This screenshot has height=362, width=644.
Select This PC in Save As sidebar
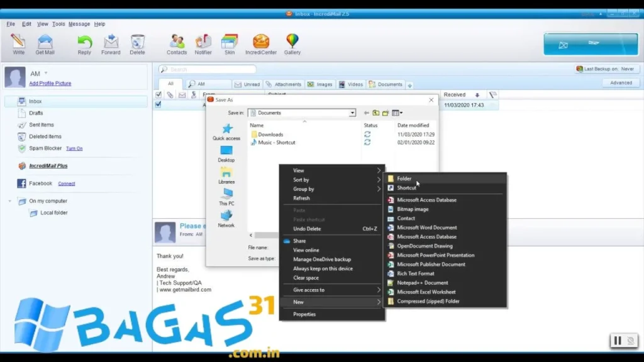tap(226, 197)
